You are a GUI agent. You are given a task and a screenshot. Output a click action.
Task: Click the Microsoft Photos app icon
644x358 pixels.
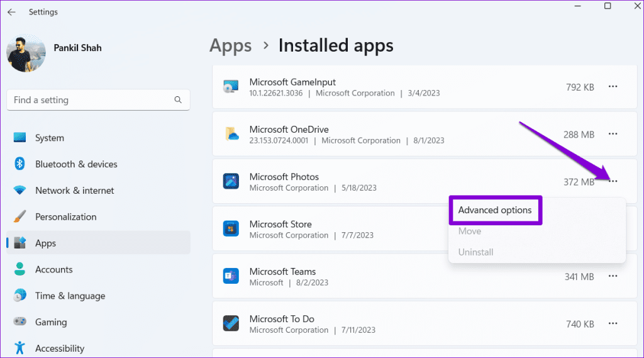tap(231, 181)
